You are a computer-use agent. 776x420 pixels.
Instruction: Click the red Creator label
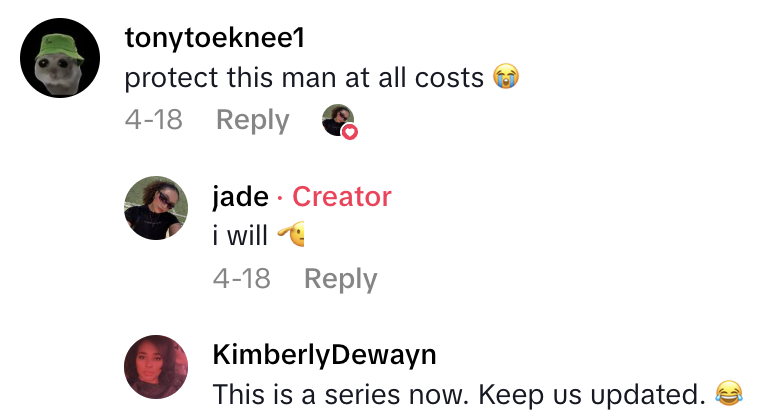(341, 196)
